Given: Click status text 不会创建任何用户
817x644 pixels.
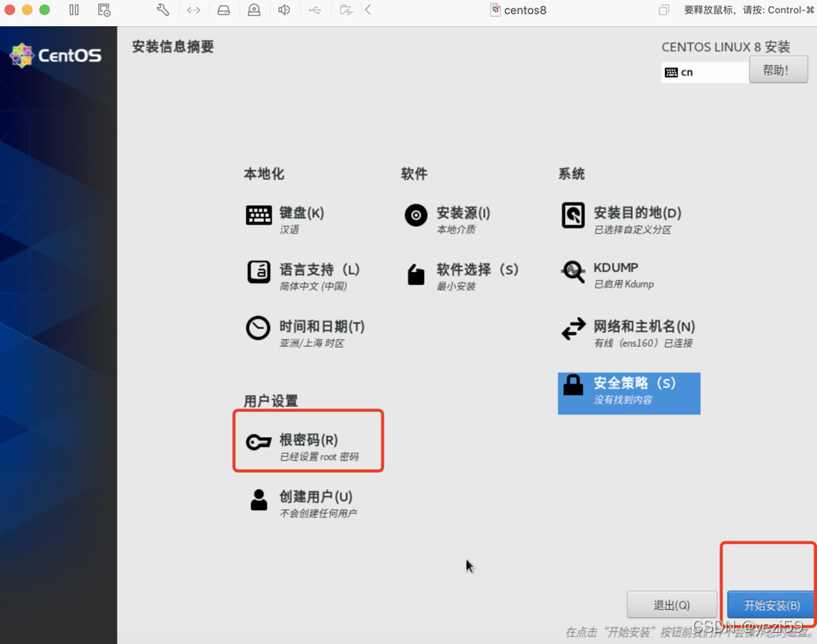Looking at the screenshot, I should click(x=318, y=514).
